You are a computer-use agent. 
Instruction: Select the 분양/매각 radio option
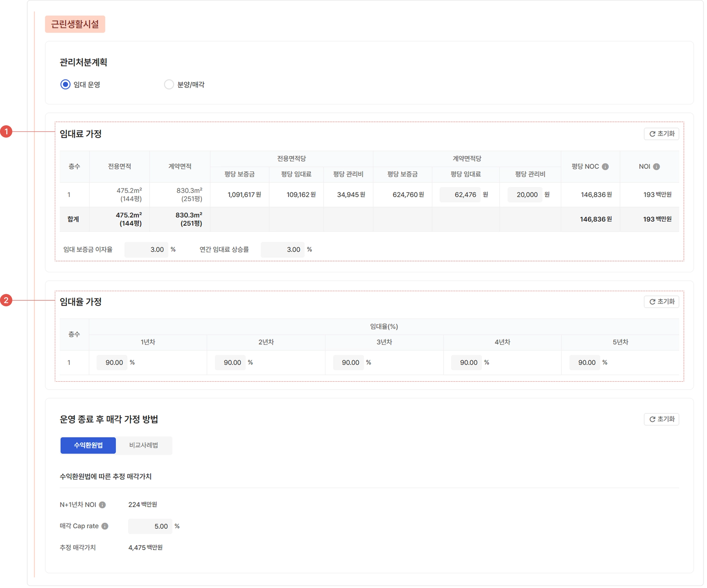coord(169,85)
